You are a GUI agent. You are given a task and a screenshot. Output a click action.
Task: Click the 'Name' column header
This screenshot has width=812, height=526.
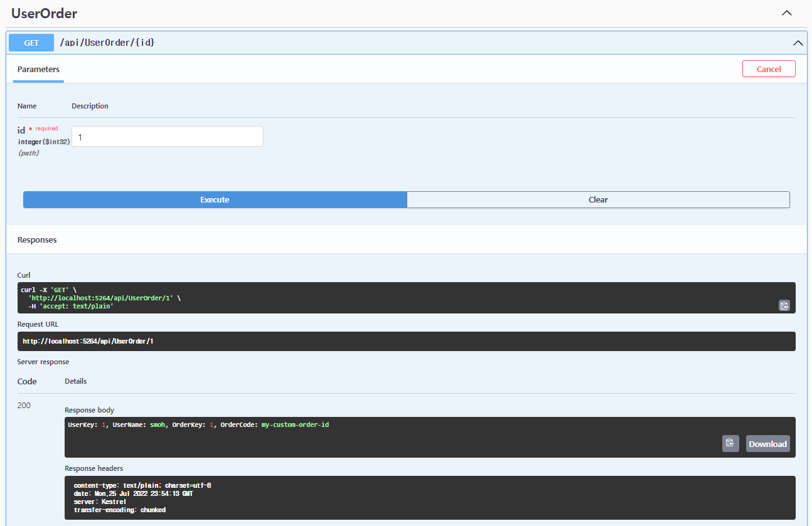pyautogui.click(x=27, y=106)
